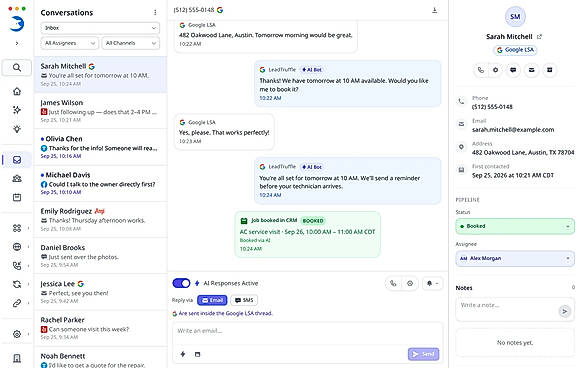The image size is (581, 368).
Task: Insert quick reply using lightning bolt icon
Action: 183,354
